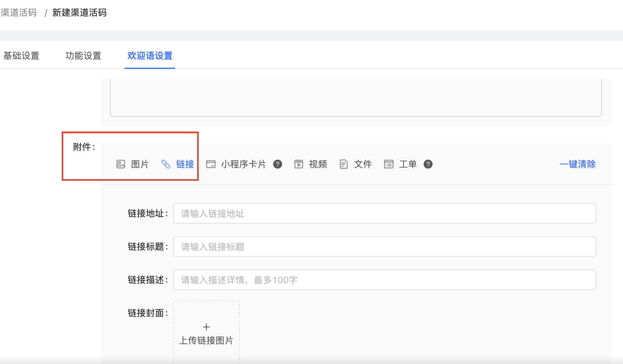Click the plus icon for uploading cover
This screenshot has width=623, height=364.
click(206, 327)
